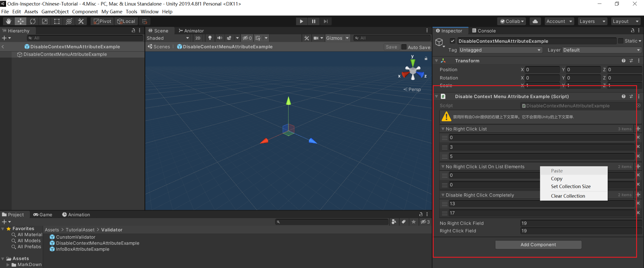644x268 pixels.
Task: Choose Clear Collection
Action: (574, 196)
